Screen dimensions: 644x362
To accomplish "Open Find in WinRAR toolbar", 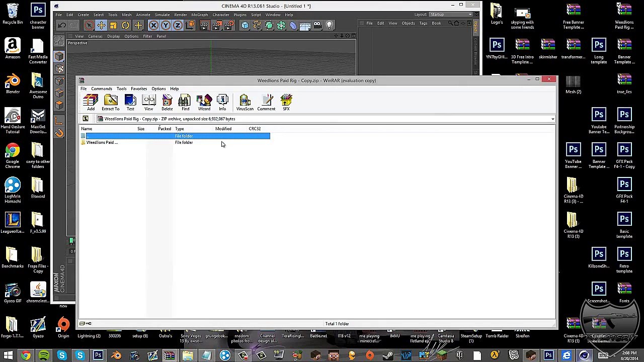I will (x=185, y=102).
